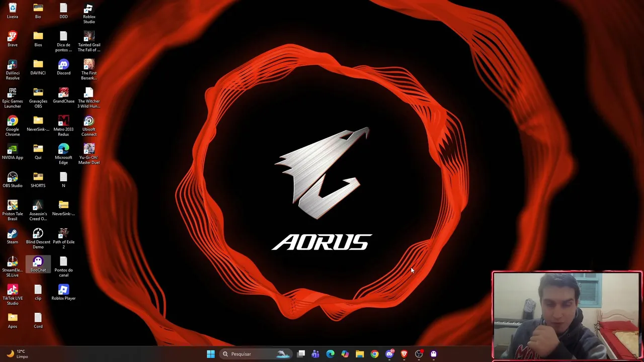Click the Pesquisar search box in taskbar

coord(256,354)
